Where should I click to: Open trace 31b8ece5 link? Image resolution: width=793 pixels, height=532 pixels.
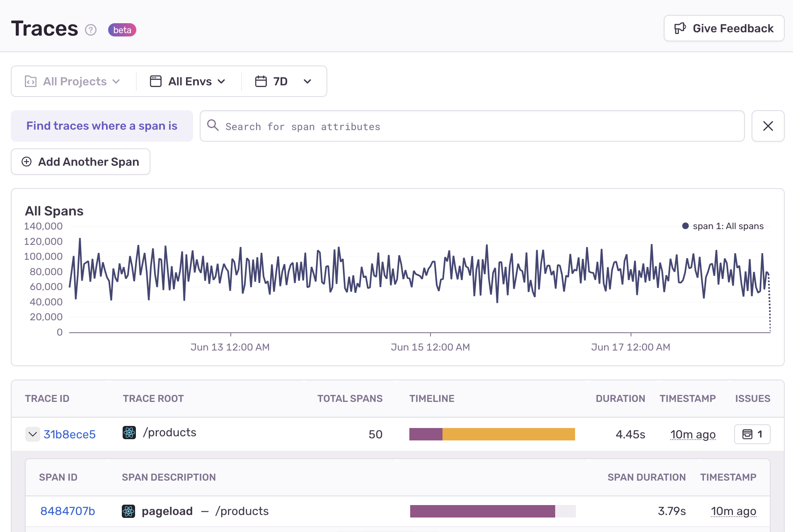pos(70,434)
